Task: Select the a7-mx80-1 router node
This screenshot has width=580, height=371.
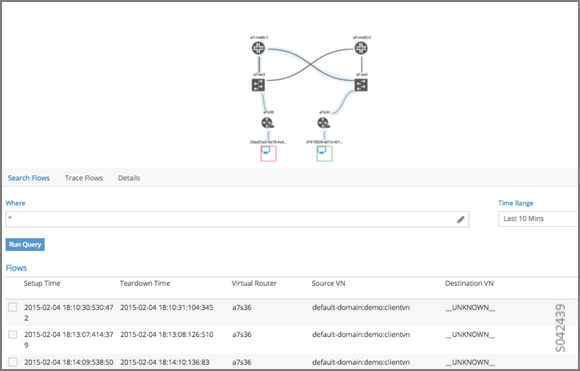Action: 259,48
